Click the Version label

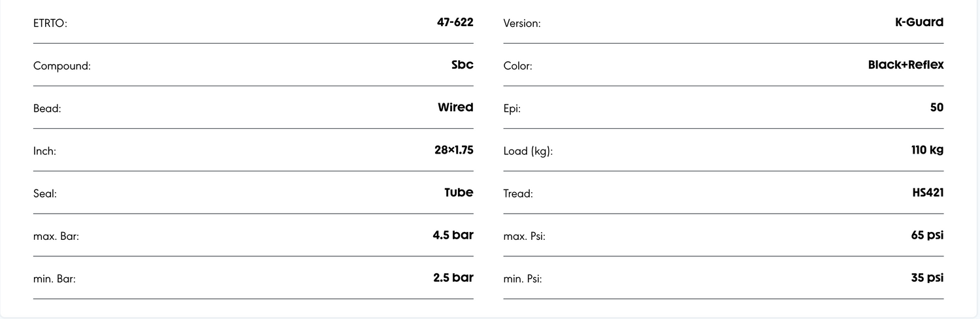[x=522, y=24]
